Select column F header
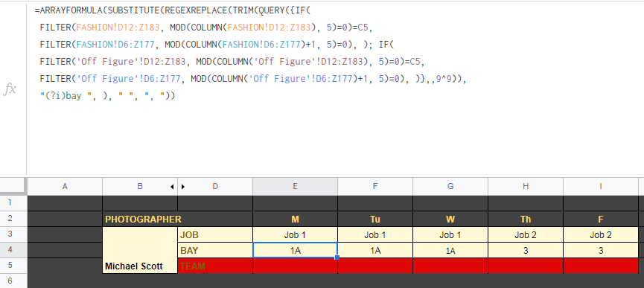 [x=375, y=187]
